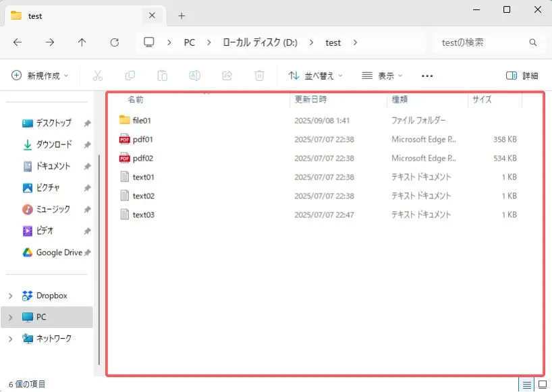Click the Paste clipboard icon

[x=162, y=76]
